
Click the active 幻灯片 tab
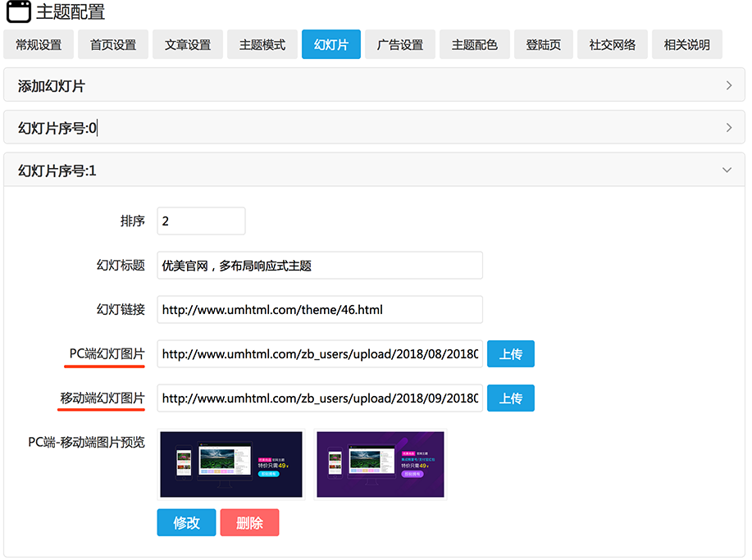click(x=331, y=45)
